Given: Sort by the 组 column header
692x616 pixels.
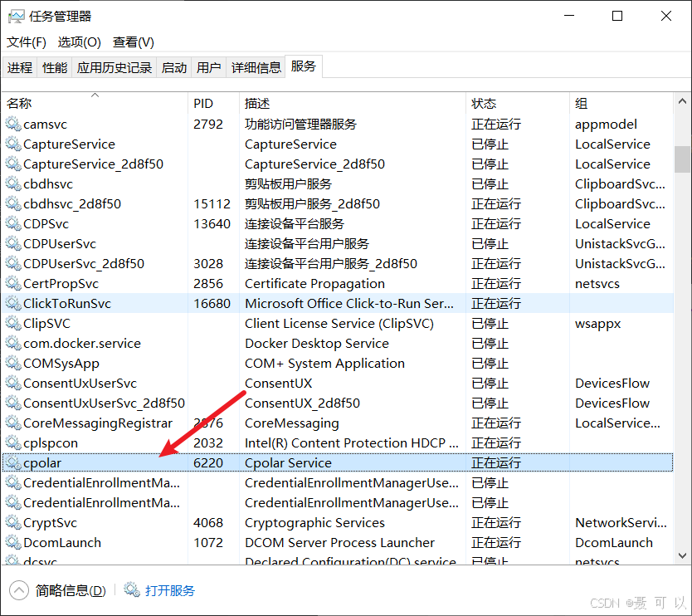Looking at the screenshot, I should tap(621, 103).
